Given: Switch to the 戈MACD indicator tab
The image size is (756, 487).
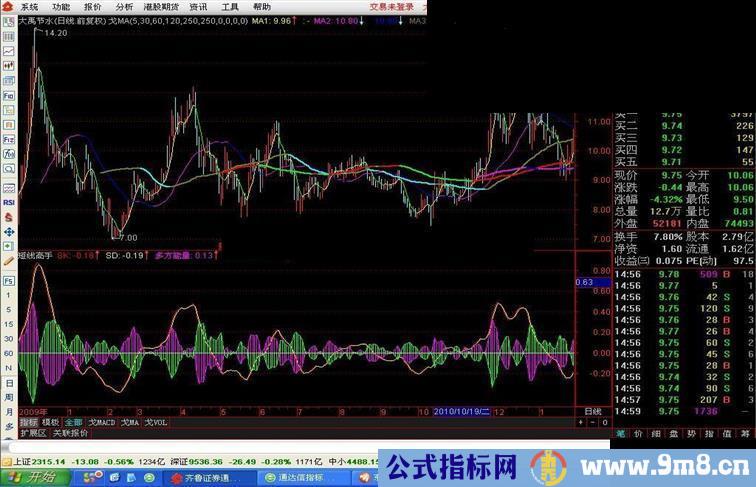Looking at the screenshot, I should [x=102, y=423].
